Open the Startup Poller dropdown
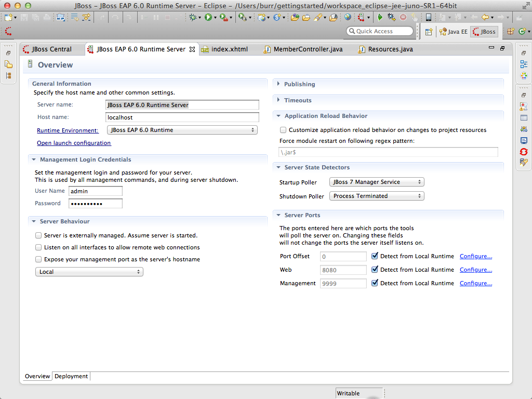The width and height of the screenshot is (532, 399). click(x=377, y=182)
